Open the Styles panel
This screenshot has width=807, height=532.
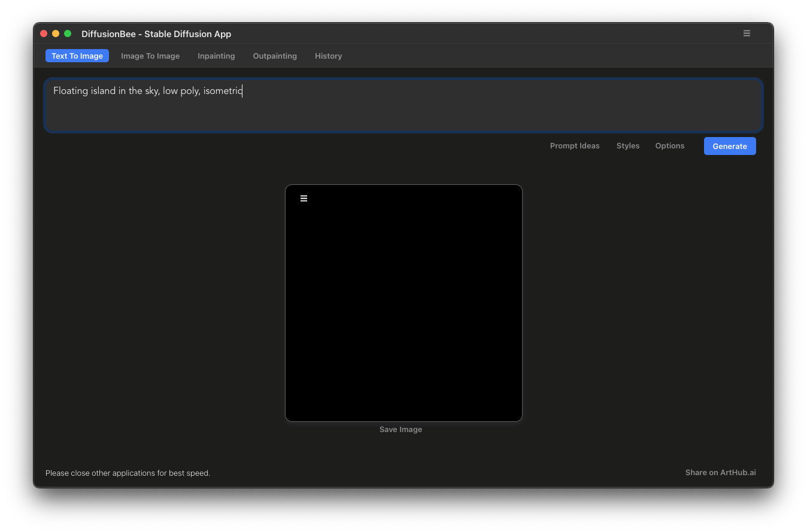(x=627, y=145)
